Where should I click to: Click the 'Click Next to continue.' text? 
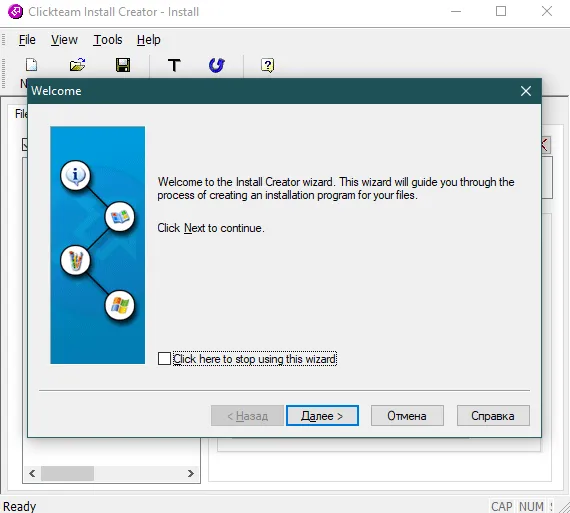211,228
